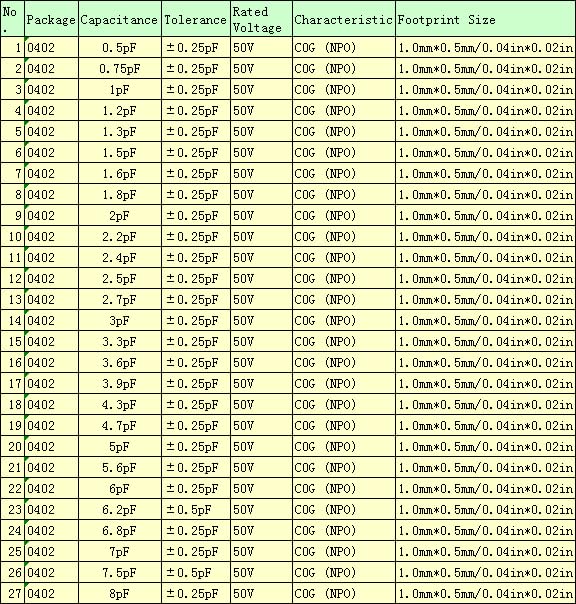Select the Capacitance column header
This screenshot has width=576, height=604.
(x=120, y=19)
